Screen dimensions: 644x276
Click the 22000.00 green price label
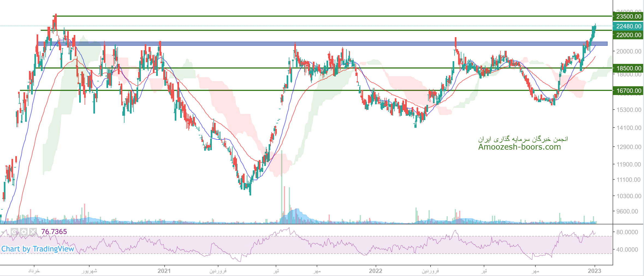click(x=628, y=35)
